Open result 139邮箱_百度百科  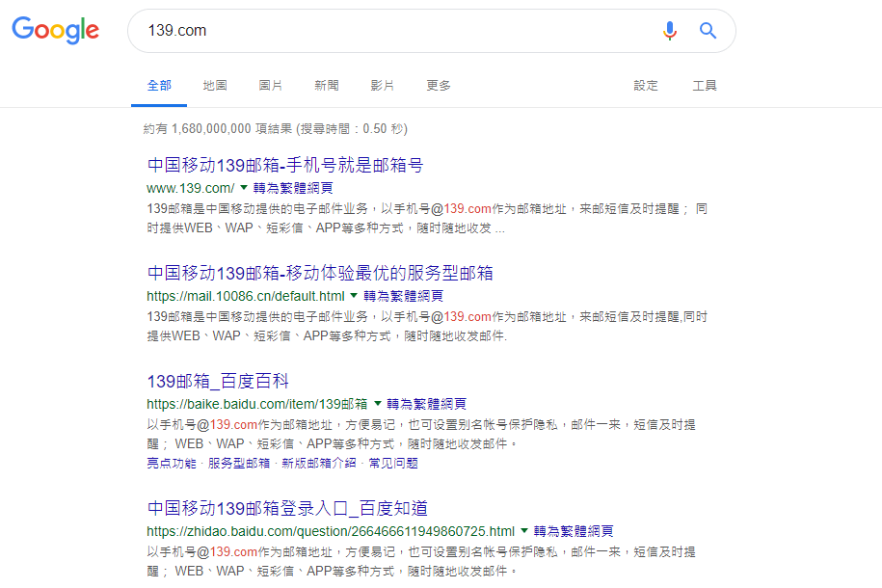pos(218,381)
